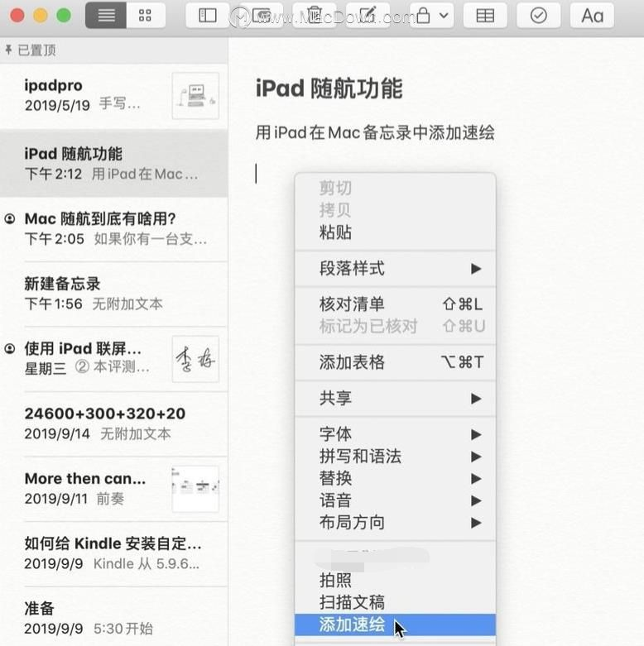Screen dimensions: 644x646
Task: Open the 字体 submenu
Action: (395, 434)
